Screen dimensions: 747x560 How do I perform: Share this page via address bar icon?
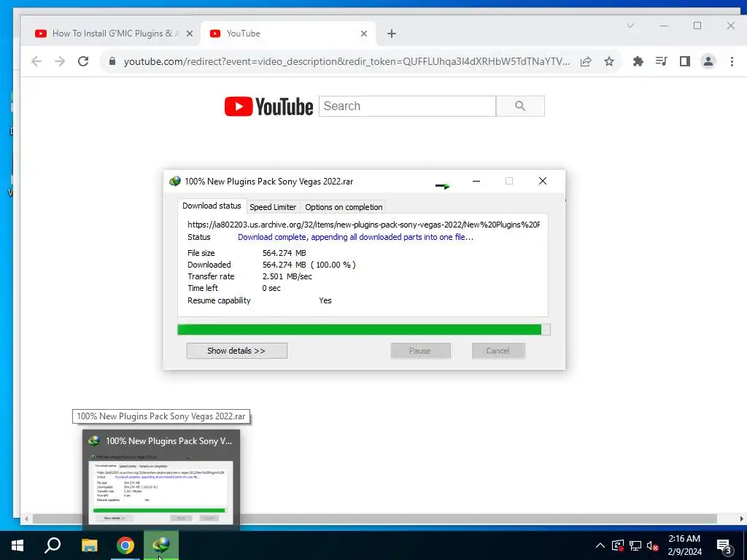pyautogui.click(x=586, y=61)
